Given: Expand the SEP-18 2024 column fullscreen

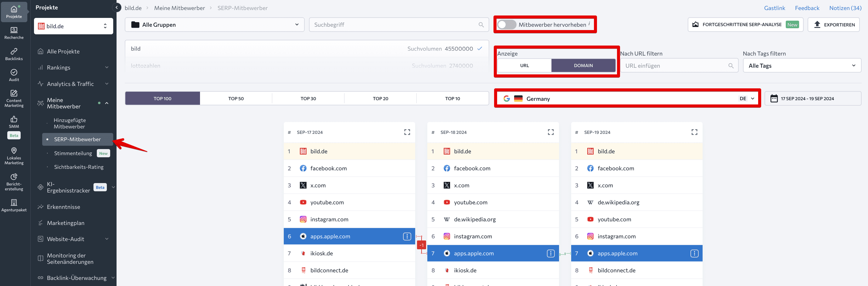Looking at the screenshot, I should pyautogui.click(x=551, y=132).
